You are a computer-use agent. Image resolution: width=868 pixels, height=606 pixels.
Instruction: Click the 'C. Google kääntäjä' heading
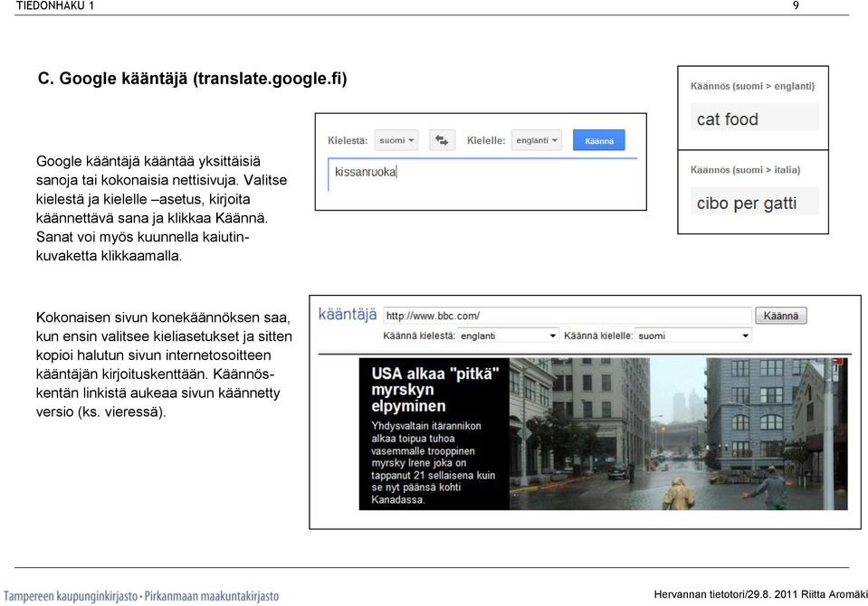192,79
